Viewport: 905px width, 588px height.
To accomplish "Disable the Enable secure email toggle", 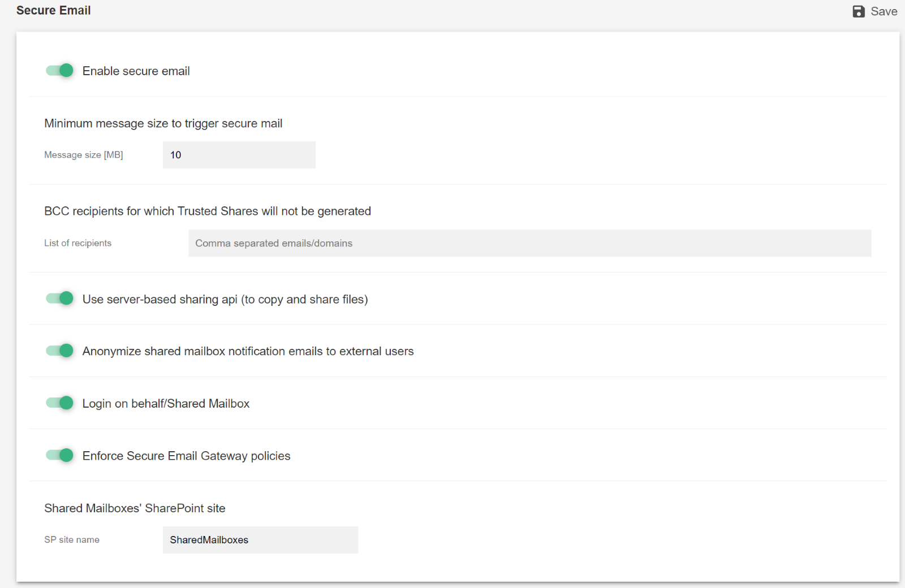I will click(59, 70).
